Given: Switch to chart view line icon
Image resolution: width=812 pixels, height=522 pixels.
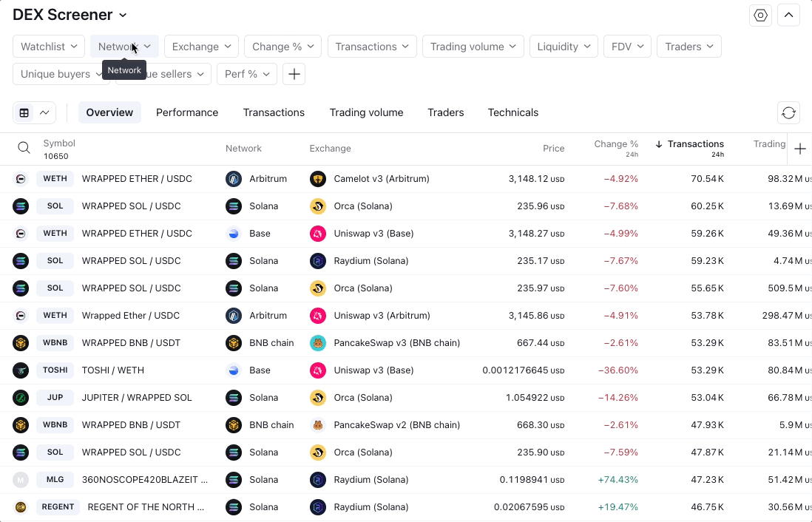Looking at the screenshot, I should click(x=44, y=112).
